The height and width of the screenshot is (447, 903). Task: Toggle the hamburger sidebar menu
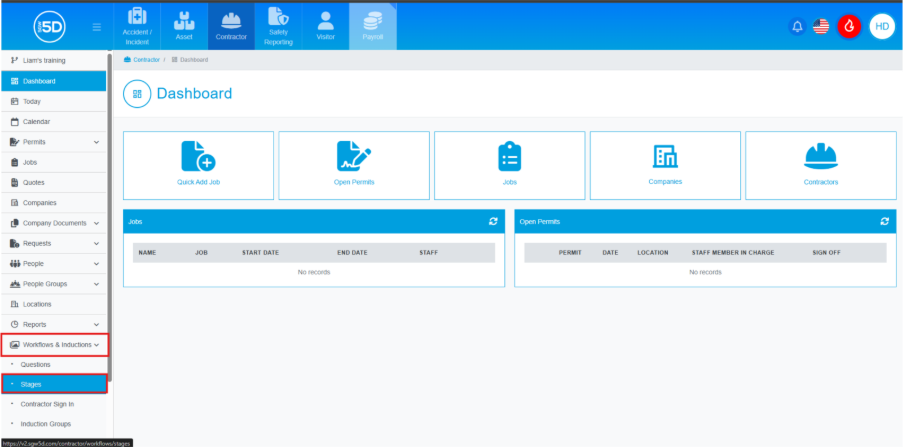[x=96, y=27]
